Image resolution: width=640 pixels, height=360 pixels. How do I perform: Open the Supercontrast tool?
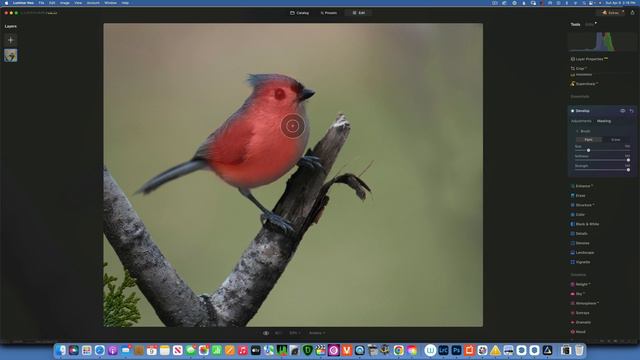[x=585, y=84]
